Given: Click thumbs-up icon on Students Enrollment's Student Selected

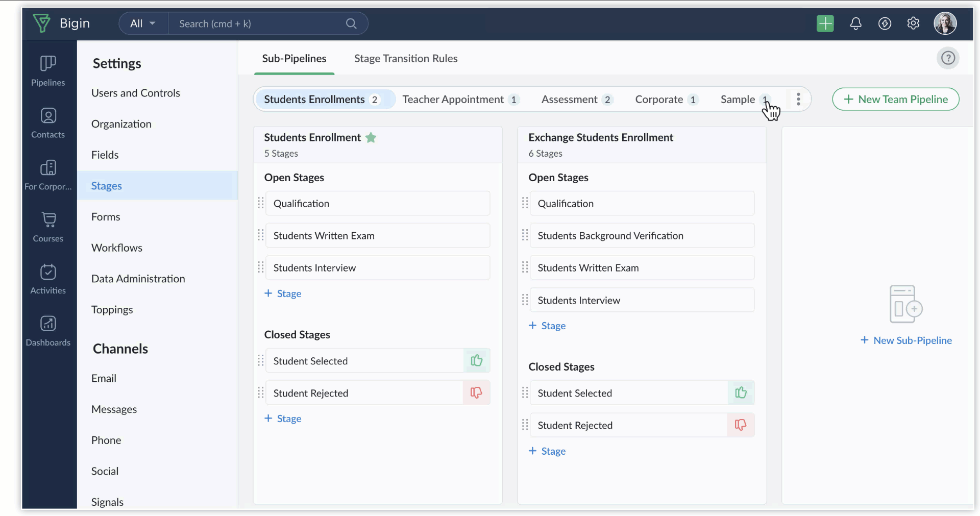Looking at the screenshot, I should tap(477, 361).
